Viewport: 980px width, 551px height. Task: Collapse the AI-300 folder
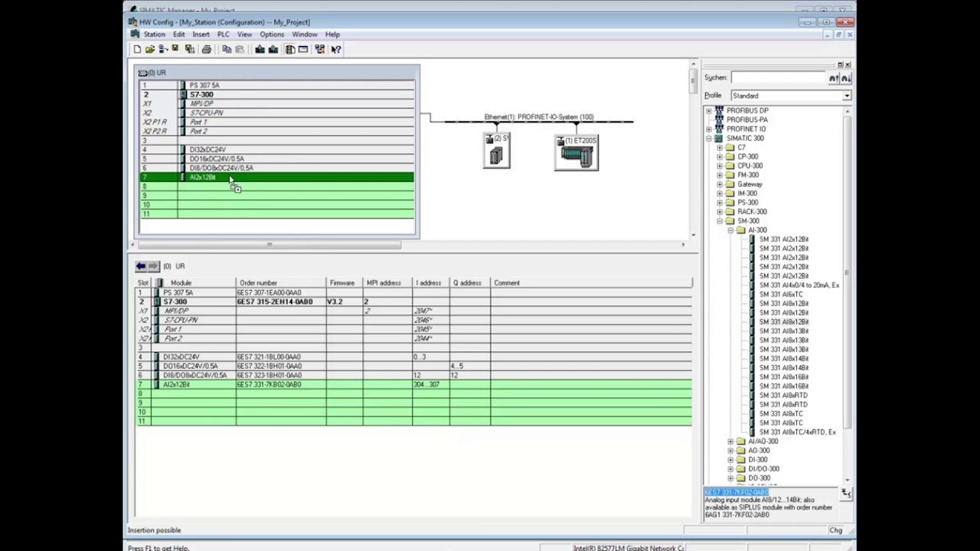(730, 230)
